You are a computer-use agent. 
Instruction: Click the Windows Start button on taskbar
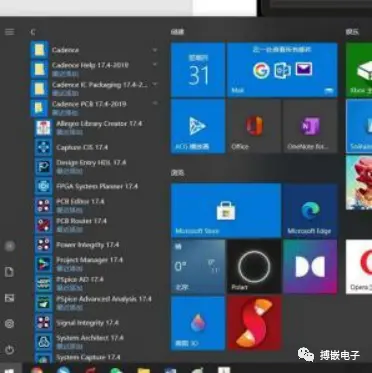click(x=10, y=369)
